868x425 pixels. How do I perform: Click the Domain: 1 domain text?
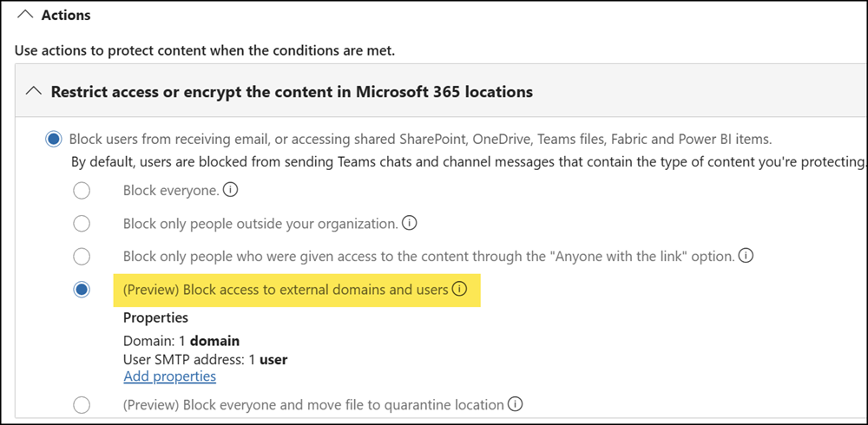pyautogui.click(x=181, y=341)
